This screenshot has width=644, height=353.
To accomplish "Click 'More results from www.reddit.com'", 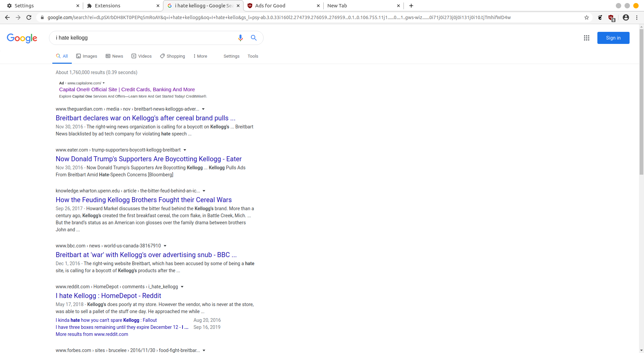I will (x=92, y=334).
